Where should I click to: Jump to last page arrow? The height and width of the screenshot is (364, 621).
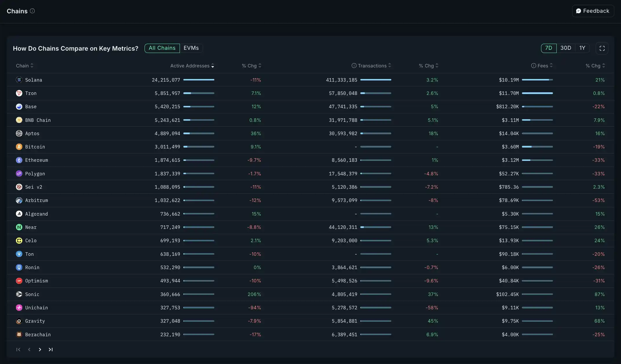51,350
